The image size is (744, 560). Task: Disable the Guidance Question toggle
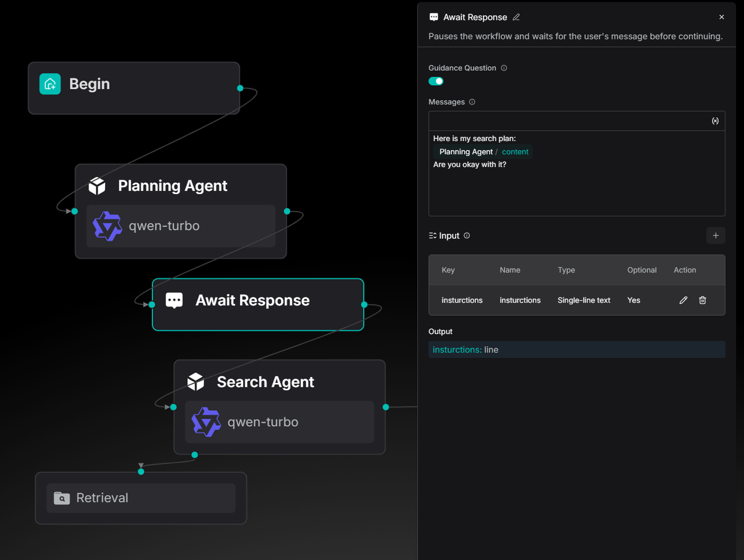pos(436,81)
